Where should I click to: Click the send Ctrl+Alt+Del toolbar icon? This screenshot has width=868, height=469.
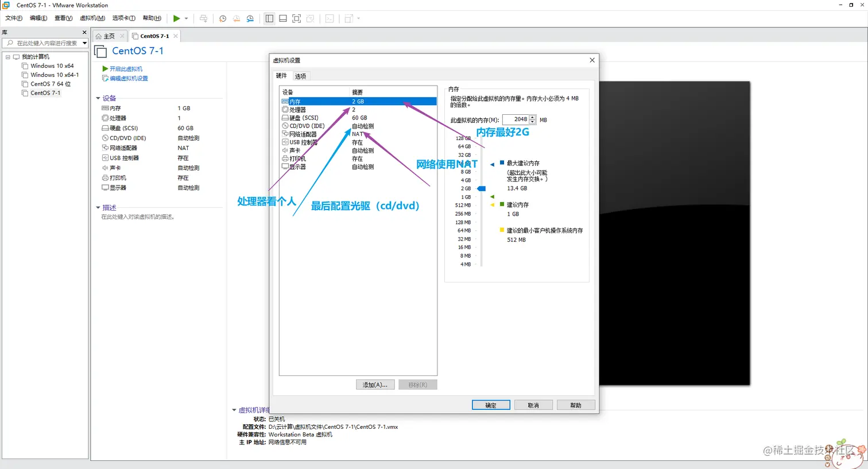coord(203,18)
